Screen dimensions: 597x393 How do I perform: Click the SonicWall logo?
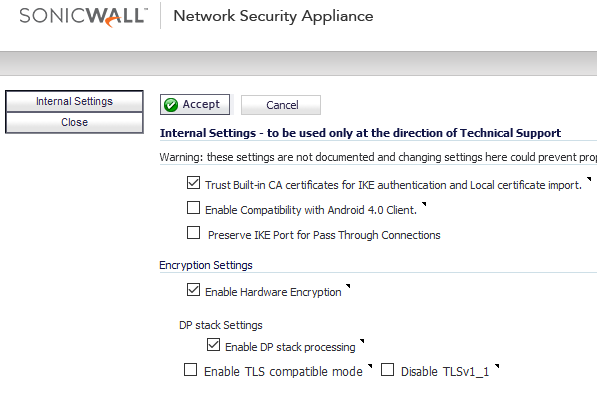coord(83,17)
